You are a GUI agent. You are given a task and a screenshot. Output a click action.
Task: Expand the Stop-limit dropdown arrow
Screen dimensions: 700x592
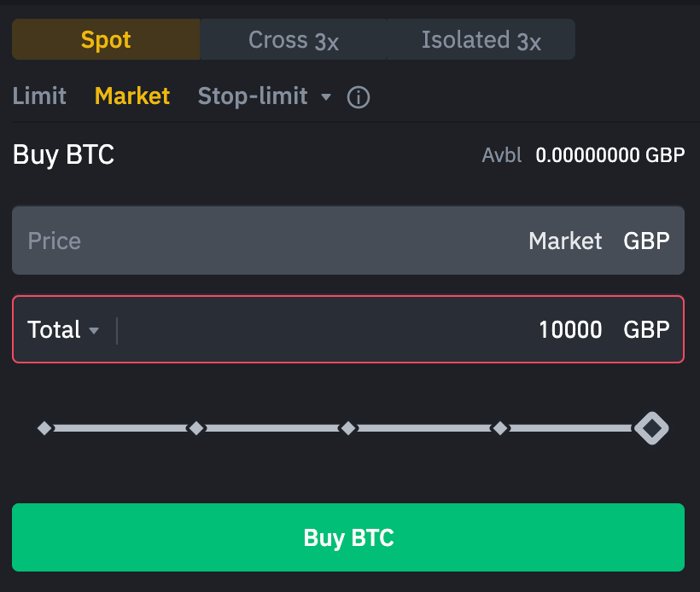click(x=325, y=97)
